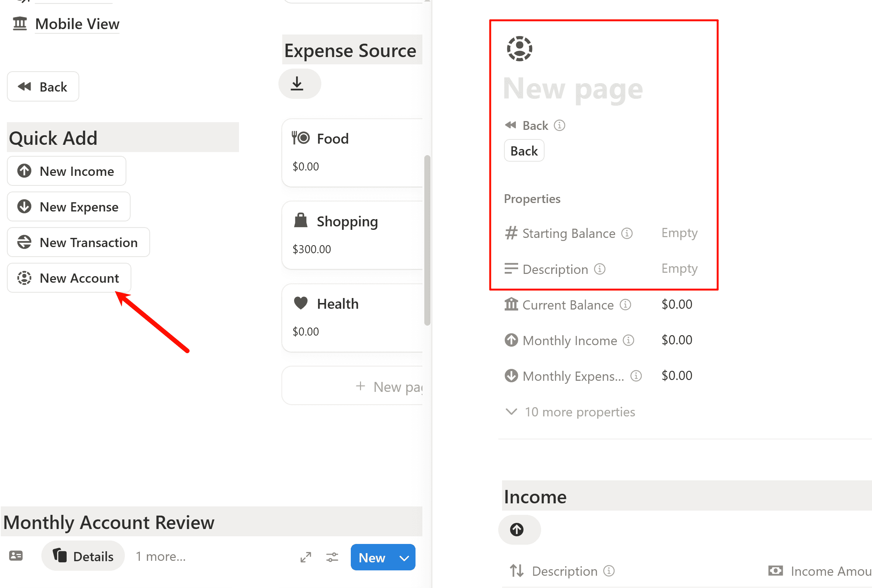
Task: Click info icon beside Starting Balance
Action: 627,233
